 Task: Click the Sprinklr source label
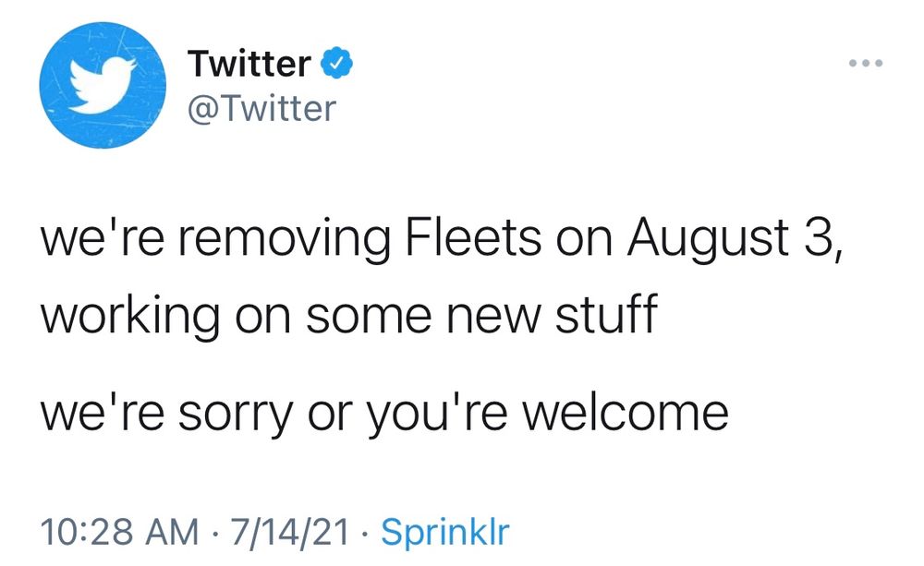click(x=444, y=532)
